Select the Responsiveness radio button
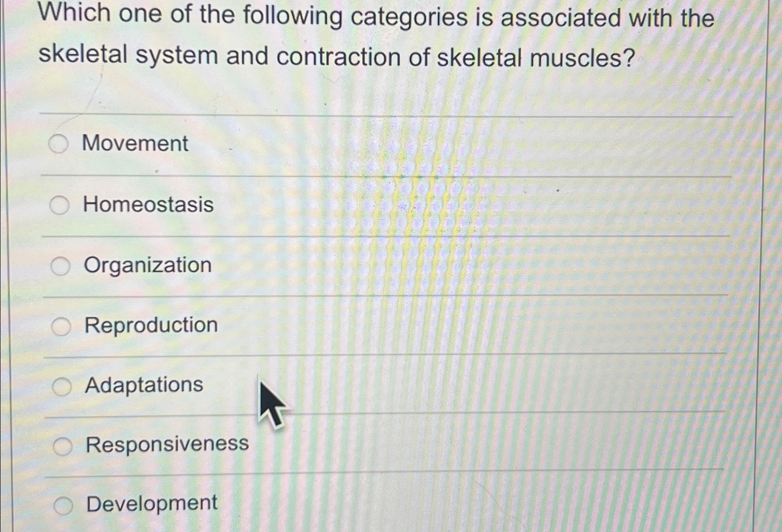Viewport: 782px width, 532px height. [62, 445]
